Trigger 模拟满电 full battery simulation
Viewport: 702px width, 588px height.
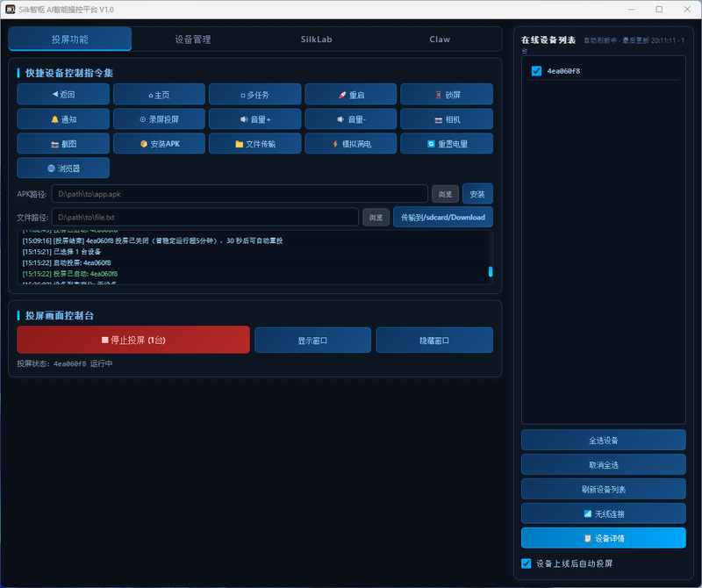[x=350, y=143]
